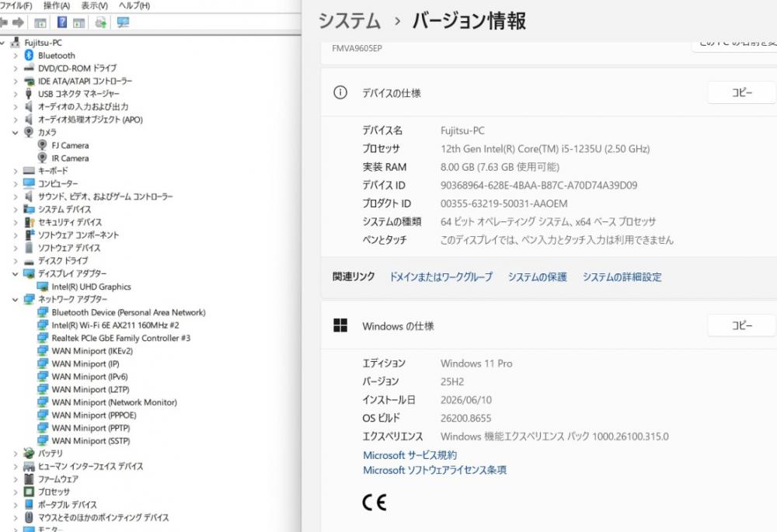Select Bluetooth Device (Personal Area Network) entry
Viewport: 777px width, 532px height.
click(128, 312)
